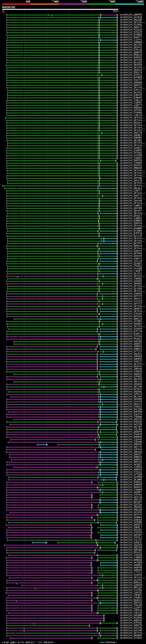Open hit UniRef100_B4LQQ5

point(131,20)
